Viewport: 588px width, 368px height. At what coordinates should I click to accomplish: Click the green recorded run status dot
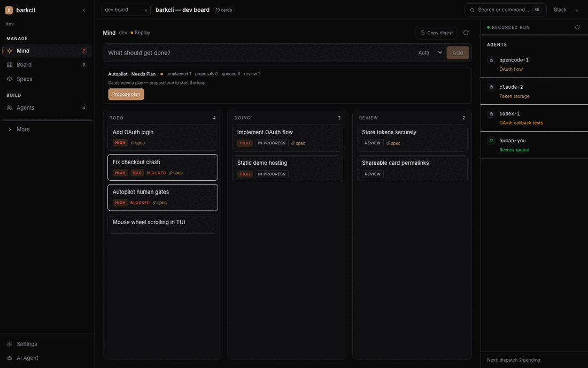click(488, 27)
